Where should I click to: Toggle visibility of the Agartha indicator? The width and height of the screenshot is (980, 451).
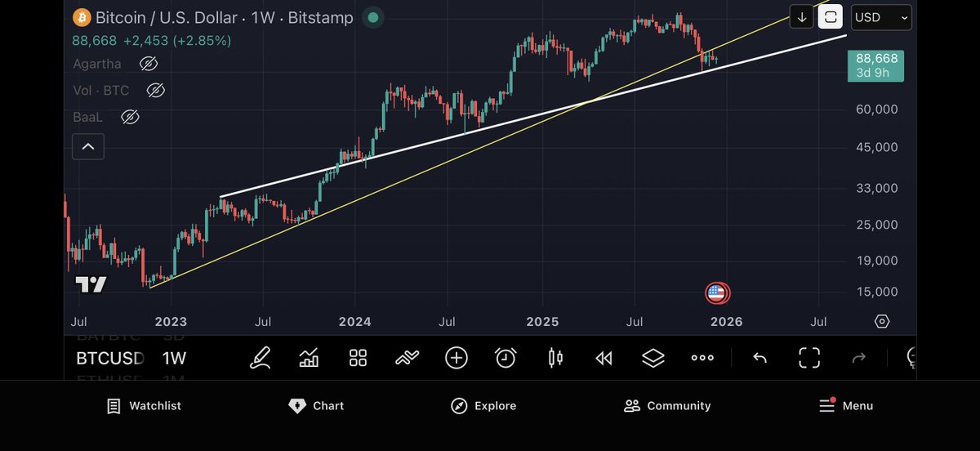point(148,64)
